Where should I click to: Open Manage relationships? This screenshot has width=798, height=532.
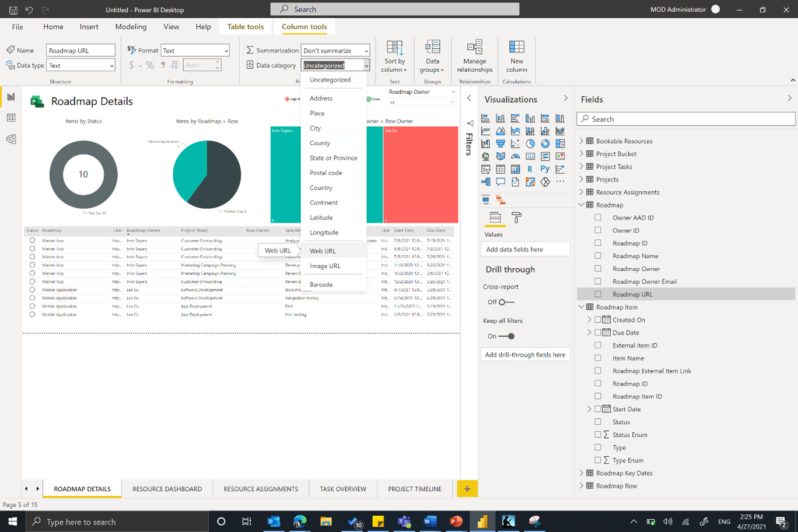475,57
